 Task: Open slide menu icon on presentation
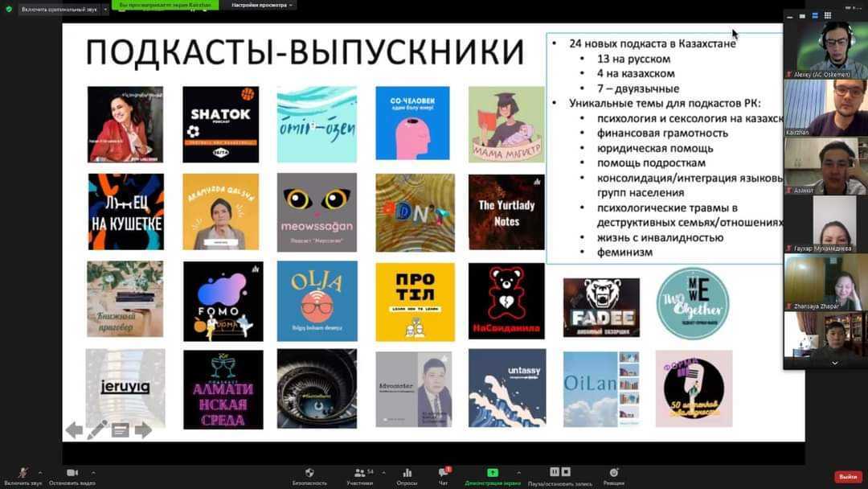point(120,430)
